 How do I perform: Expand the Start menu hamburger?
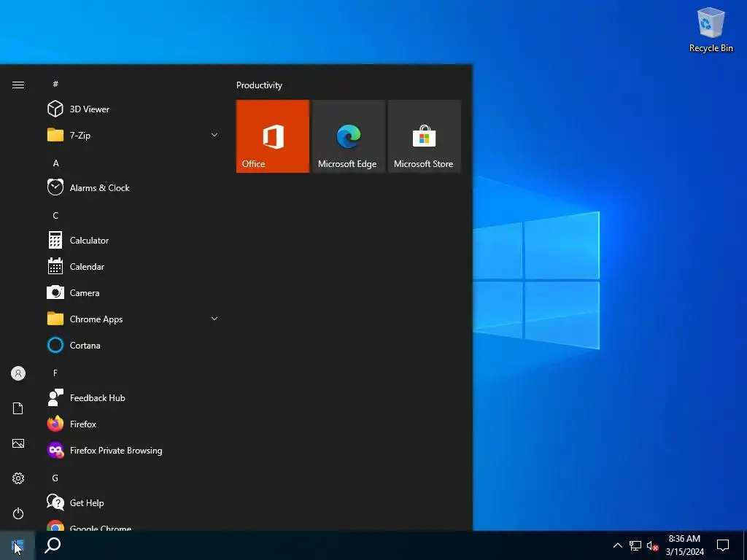[18, 85]
